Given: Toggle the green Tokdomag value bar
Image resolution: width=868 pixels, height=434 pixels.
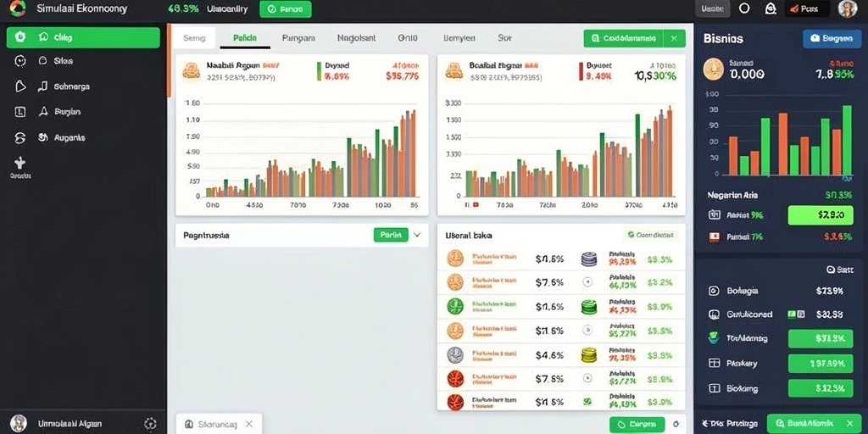Looking at the screenshot, I should pos(821,338).
